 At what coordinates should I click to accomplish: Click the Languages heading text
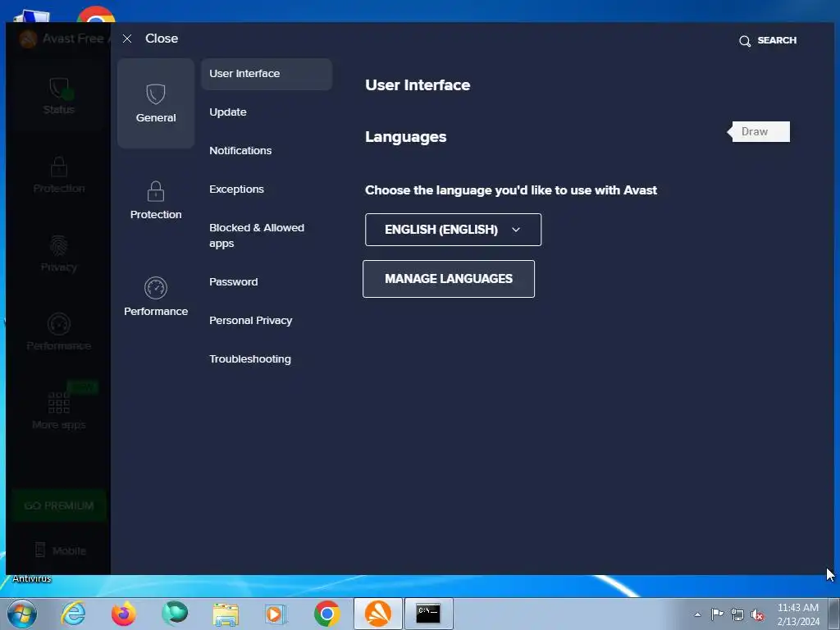coord(405,137)
